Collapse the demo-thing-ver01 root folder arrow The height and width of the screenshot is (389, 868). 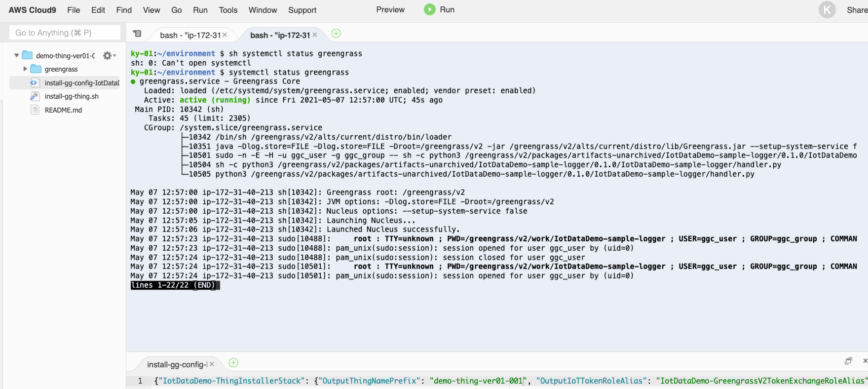[x=17, y=55]
